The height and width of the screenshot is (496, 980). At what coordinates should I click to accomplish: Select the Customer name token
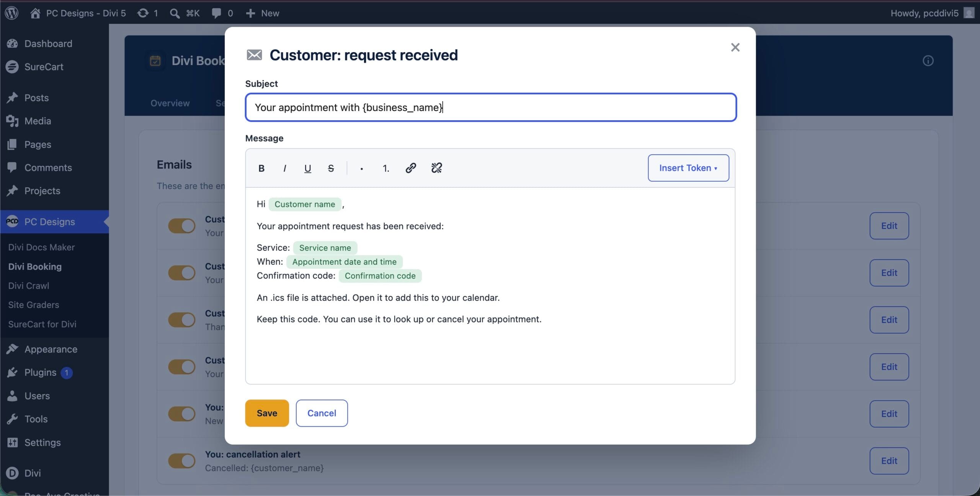tap(305, 204)
